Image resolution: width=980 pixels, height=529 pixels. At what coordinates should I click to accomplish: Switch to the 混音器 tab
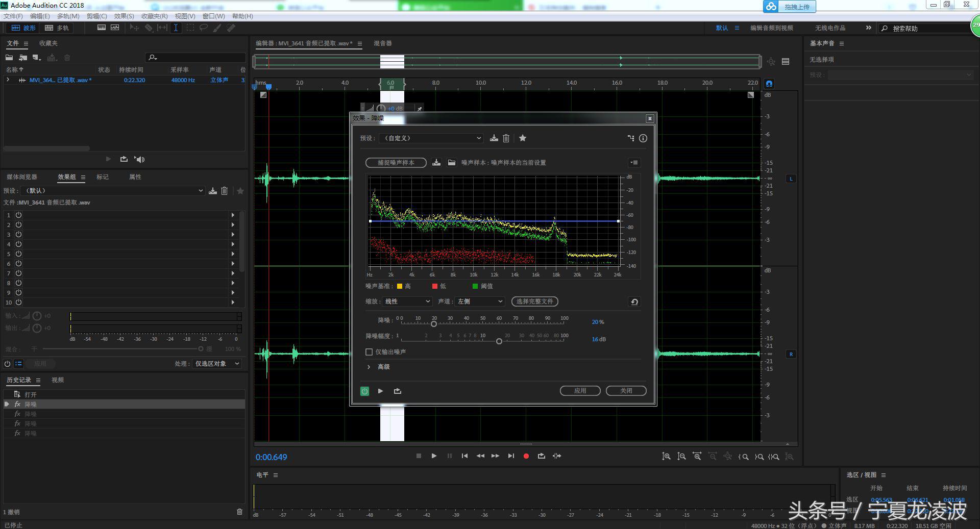click(382, 43)
